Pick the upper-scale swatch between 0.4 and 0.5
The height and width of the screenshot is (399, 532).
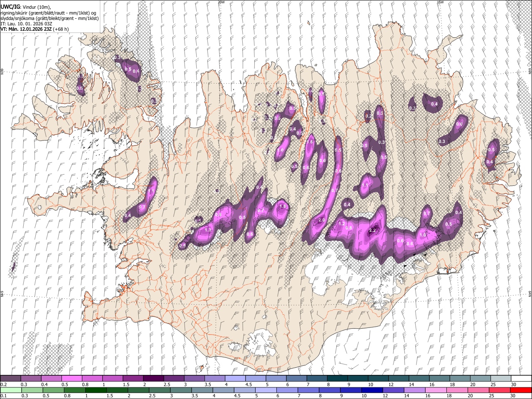click(x=51, y=378)
